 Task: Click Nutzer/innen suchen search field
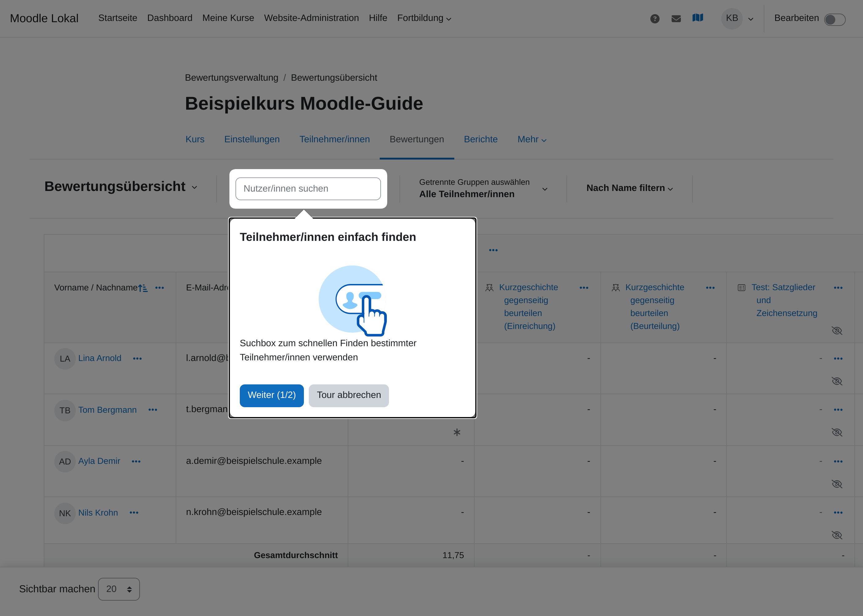click(308, 188)
